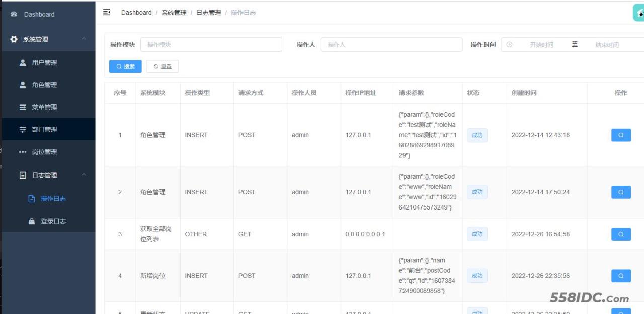Click the 开始时间 date field

pyautogui.click(x=541, y=45)
